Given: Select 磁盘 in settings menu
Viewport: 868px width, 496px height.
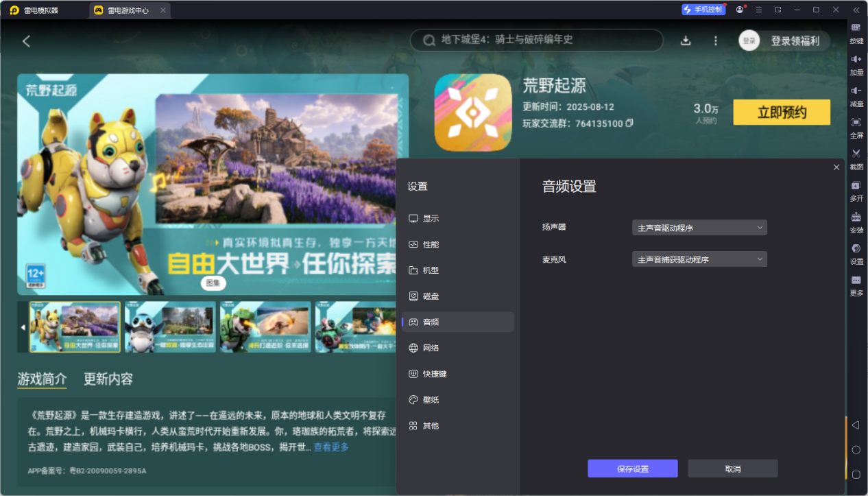Looking at the screenshot, I should [x=458, y=296].
